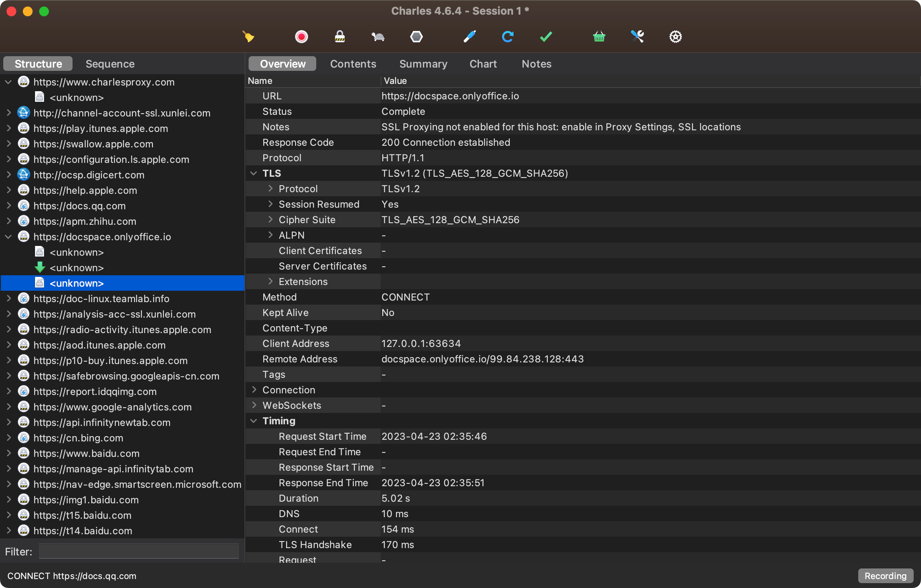Collapse the TLS section chevron

point(253,173)
